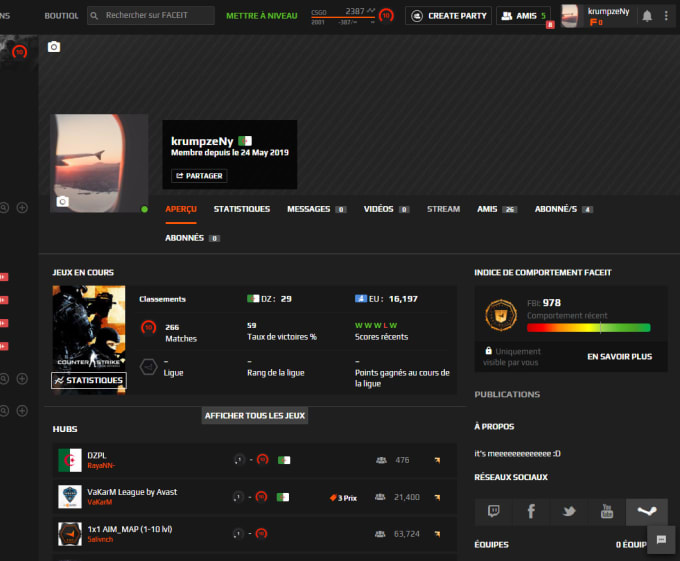680x561 pixels.
Task: Open notifications bell icon
Action: click(647, 16)
